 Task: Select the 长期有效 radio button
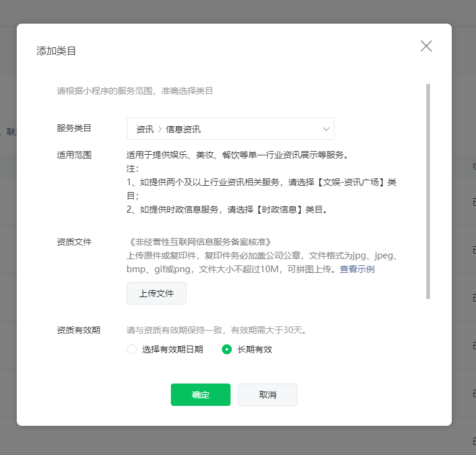click(227, 349)
